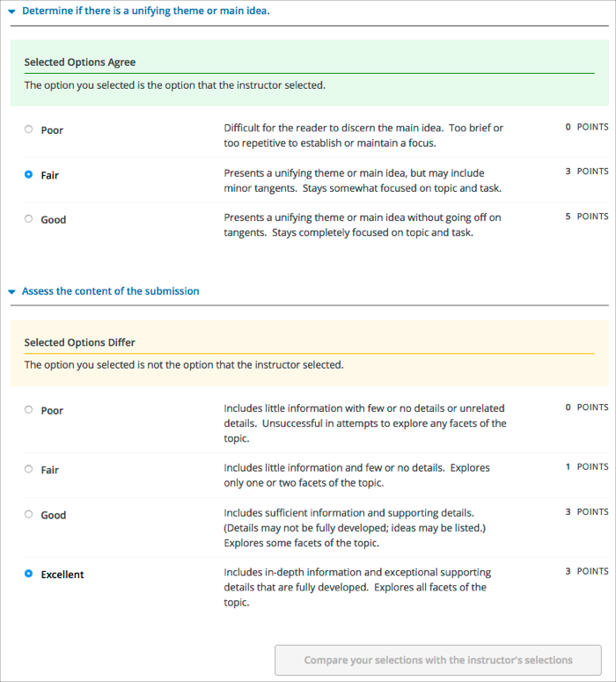This screenshot has width=616, height=682.
Task: Click the 'Presents a unifying theme without tangents' description
Action: pyautogui.click(x=362, y=225)
